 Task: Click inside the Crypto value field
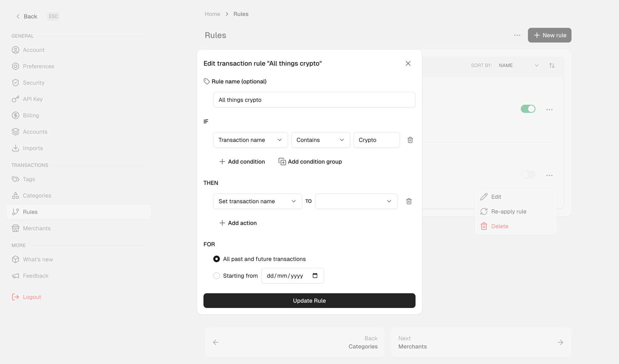click(x=376, y=140)
